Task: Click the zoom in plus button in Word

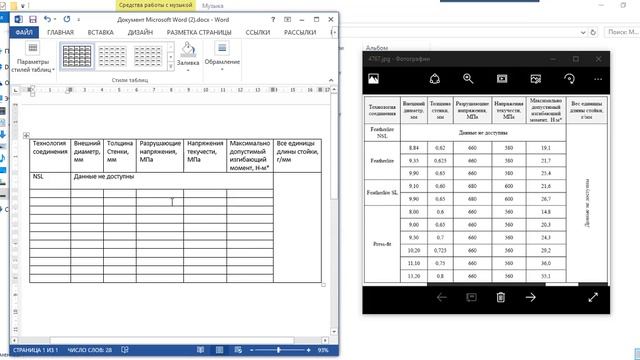Action: [x=308, y=350]
